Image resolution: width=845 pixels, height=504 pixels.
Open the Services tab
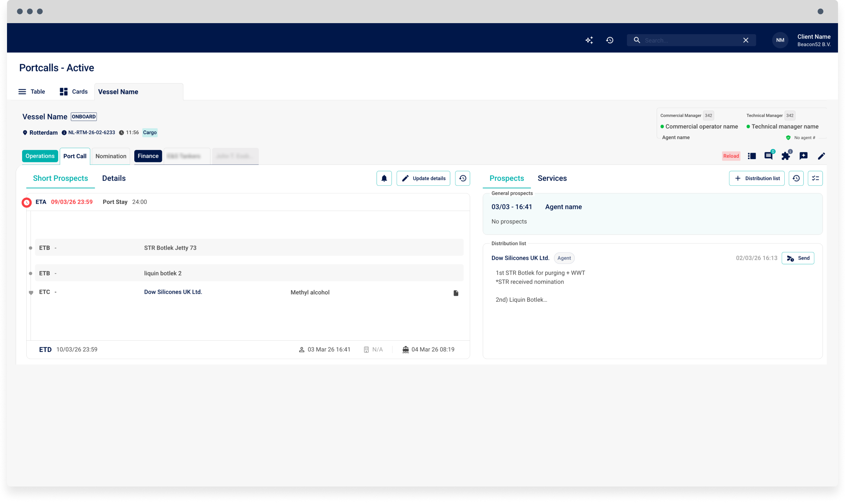click(x=552, y=178)
